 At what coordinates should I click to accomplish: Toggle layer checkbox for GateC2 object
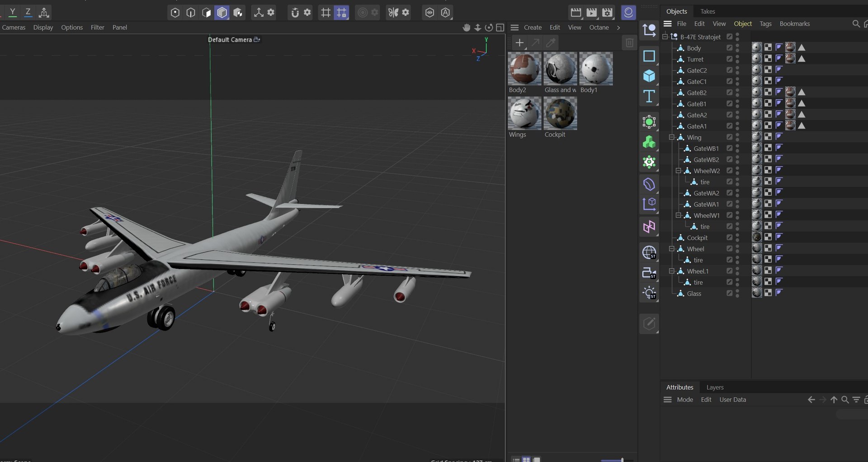pos(729,70)
